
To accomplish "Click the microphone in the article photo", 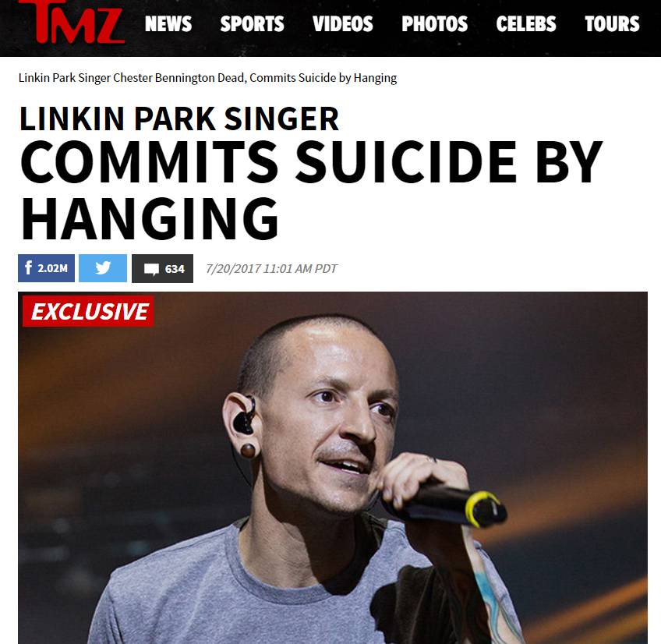I will pos(447,504).
